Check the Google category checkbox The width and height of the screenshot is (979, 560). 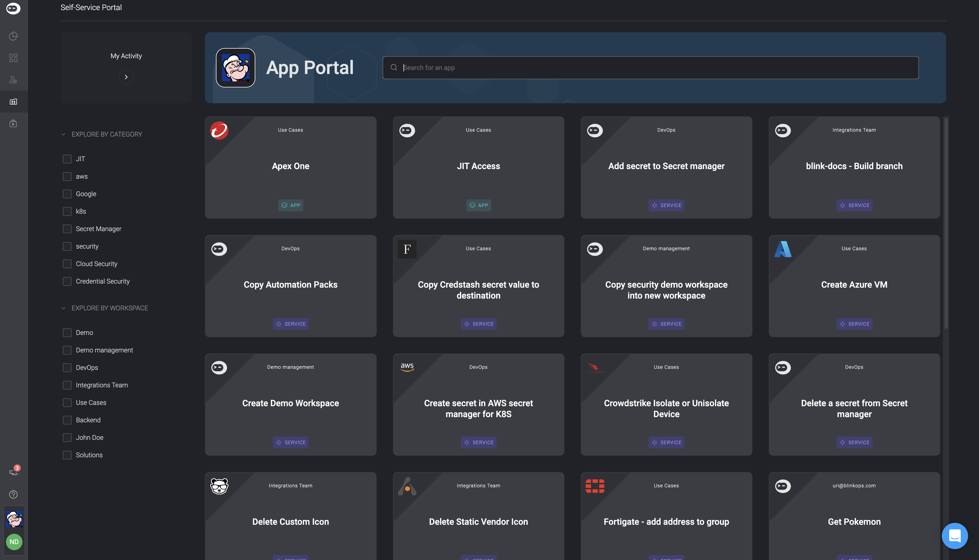pos(67,194)
